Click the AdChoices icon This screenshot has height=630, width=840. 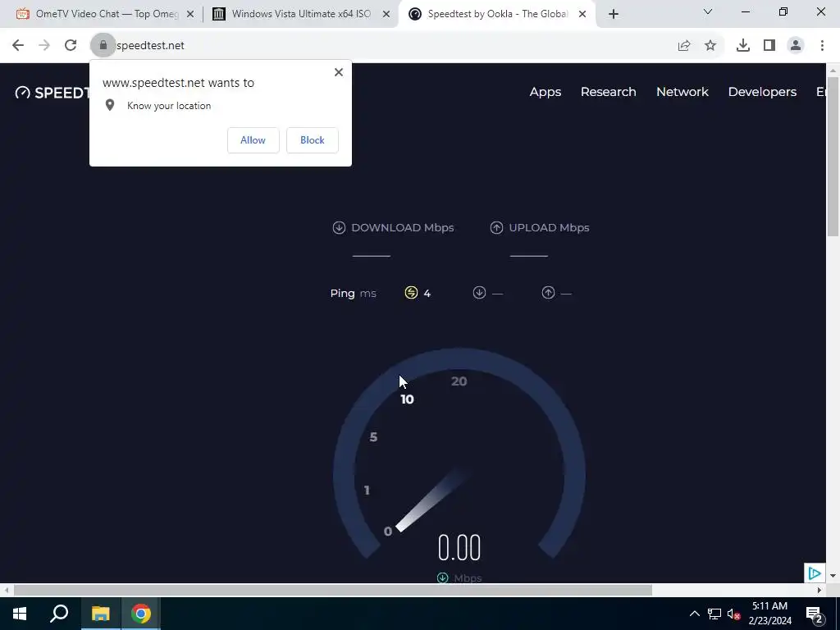(815, 573)
